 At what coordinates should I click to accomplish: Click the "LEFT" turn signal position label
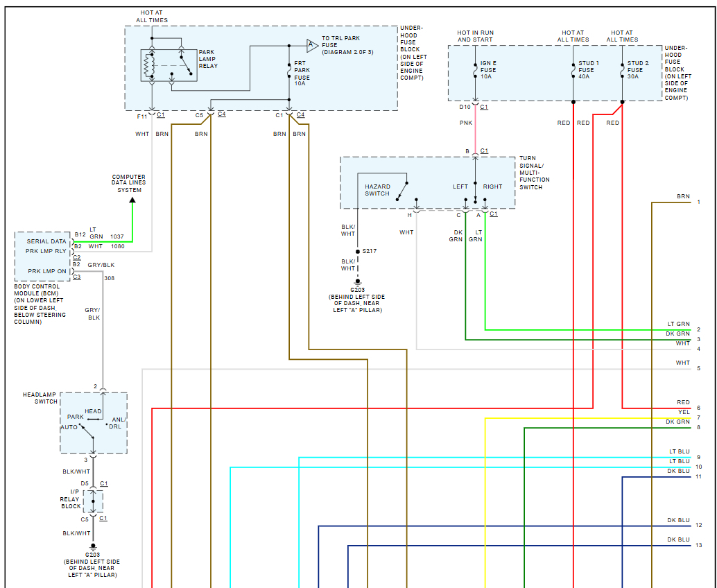coord(460,187)
